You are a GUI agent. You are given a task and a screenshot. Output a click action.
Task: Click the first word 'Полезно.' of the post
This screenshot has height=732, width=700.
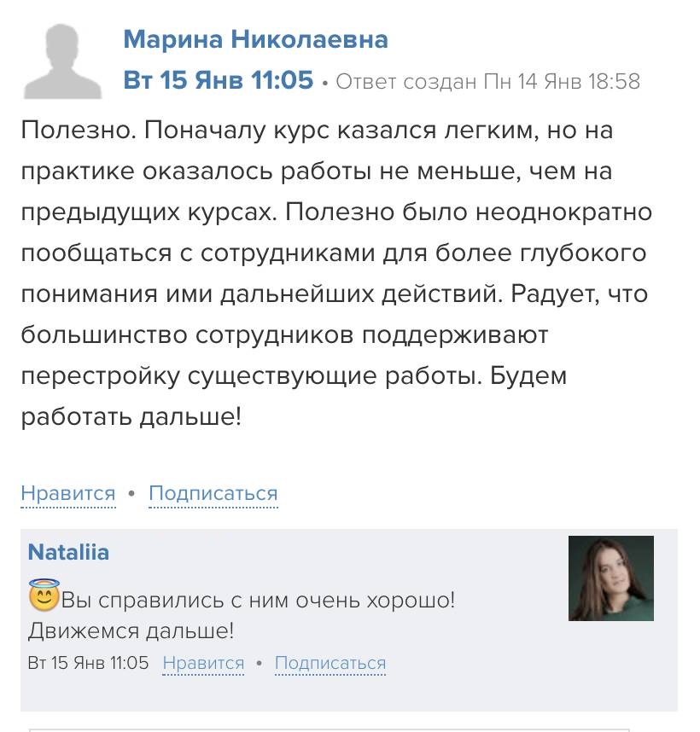pyautogui.click(x=75, y=131)
